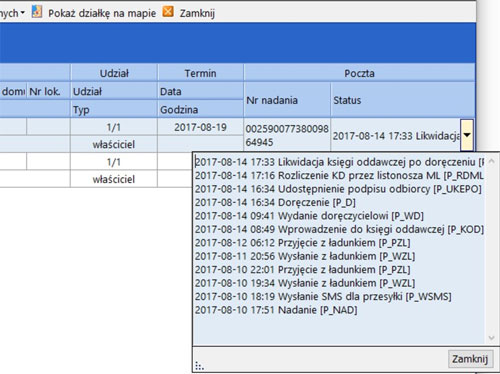Select entry 'Rozliczenie KD przez listonosza ML'
The height and width of the screenshot is (374, 500).
point(339,175)
